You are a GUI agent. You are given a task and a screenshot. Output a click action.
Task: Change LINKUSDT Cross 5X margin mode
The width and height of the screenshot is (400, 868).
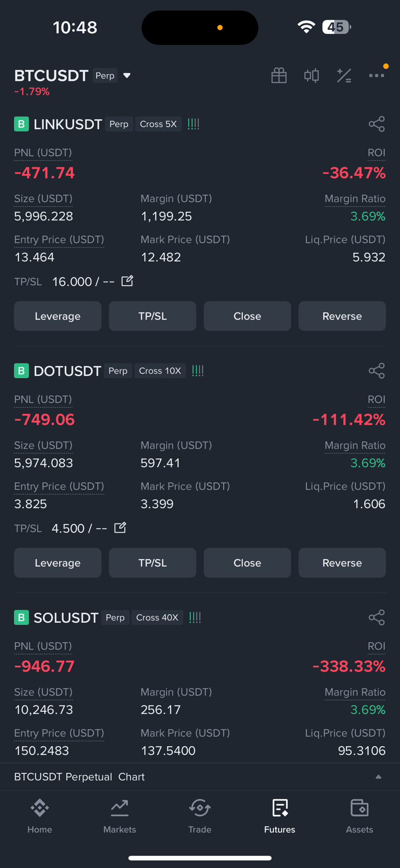(158, 124)
